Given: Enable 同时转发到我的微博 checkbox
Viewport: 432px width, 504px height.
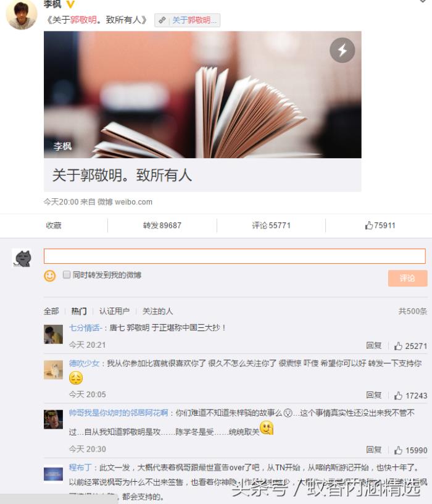Looking at the screenshot, I should [67, 274].
